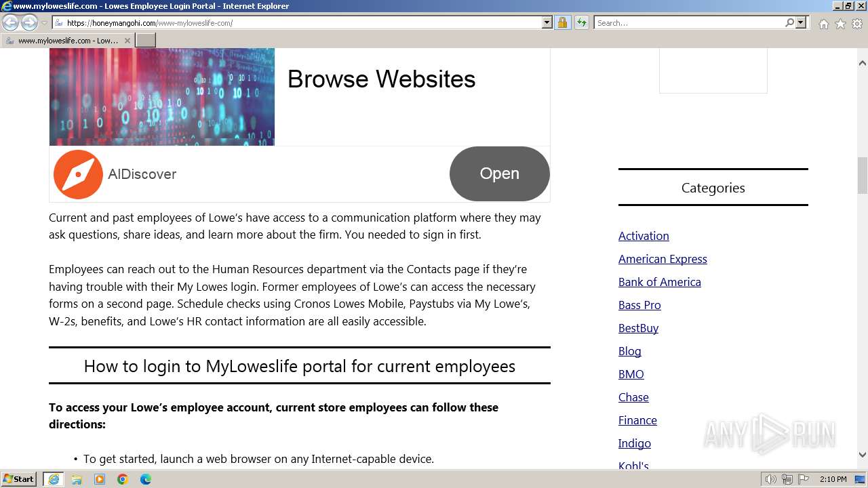This screenshot has height=488, width=868.
Task: Open File Explorer from the taskbar
Action: pyautogui.click(x=77, y=479)
